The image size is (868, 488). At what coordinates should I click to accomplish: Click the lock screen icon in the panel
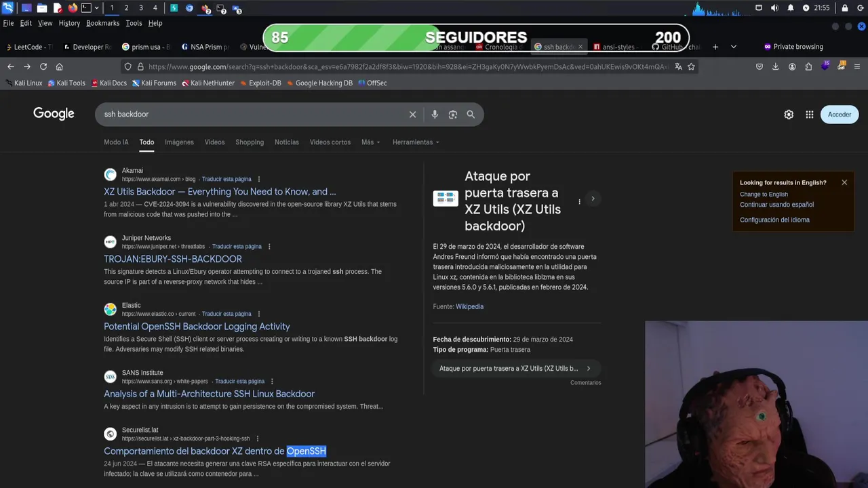tap(845, 8)
